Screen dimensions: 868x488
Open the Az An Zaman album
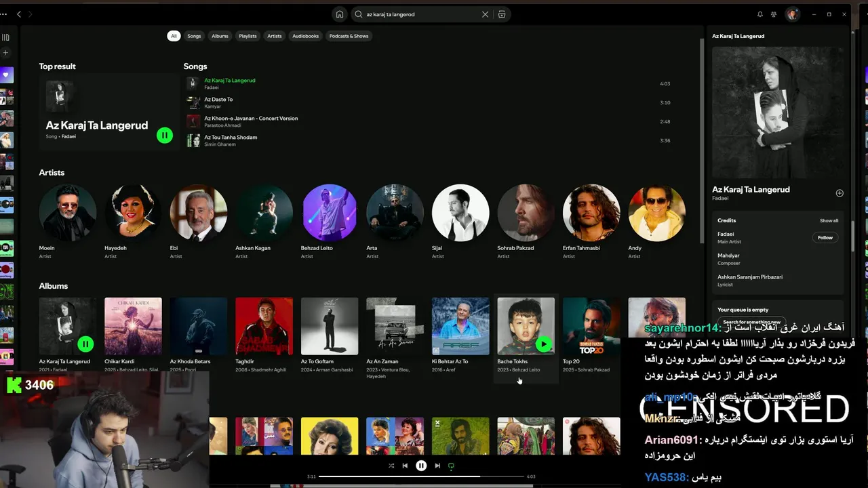(395, 327)
